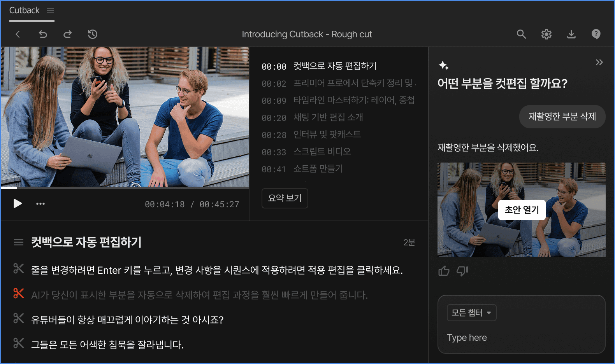Open settings gear icon

coord(546,34)
